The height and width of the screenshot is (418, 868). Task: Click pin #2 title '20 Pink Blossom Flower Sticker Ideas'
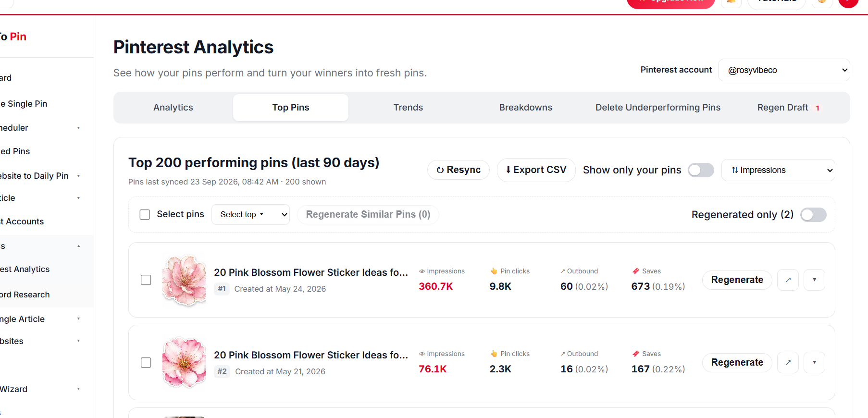click(x=311, y=355)
